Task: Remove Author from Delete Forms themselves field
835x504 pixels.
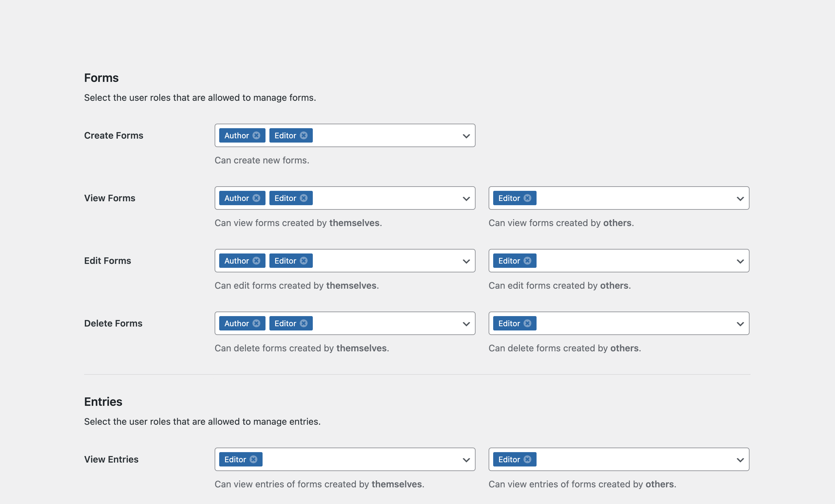Action: click(x=256, y=324)
